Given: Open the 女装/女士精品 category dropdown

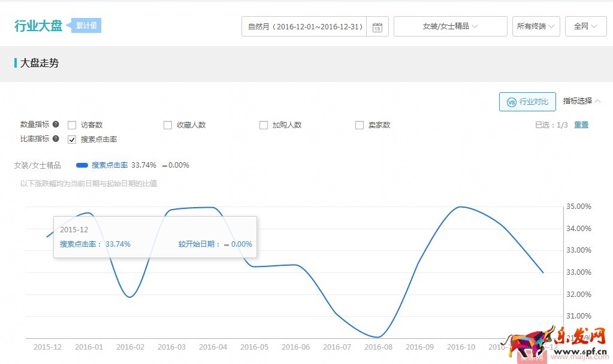Looking at the screenshot, I should click(x=450, y=26).
